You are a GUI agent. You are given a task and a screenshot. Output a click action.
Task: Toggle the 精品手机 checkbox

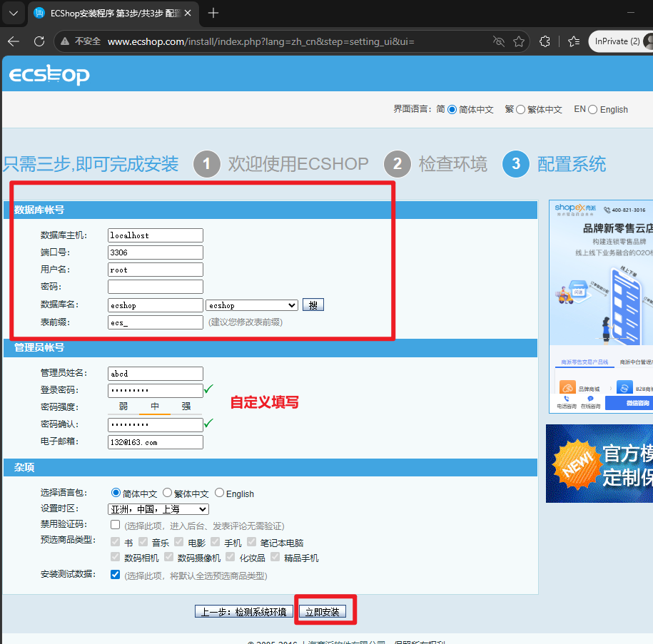click(275, 556)
